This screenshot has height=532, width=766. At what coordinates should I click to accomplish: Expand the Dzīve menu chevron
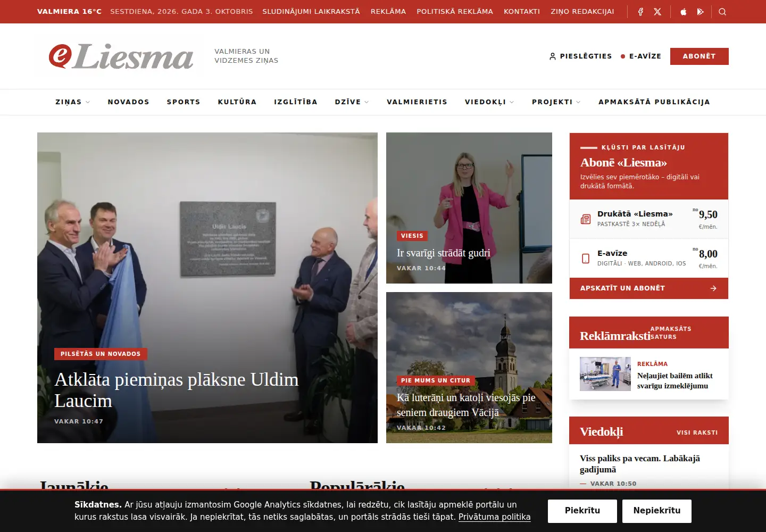(367, 102)
